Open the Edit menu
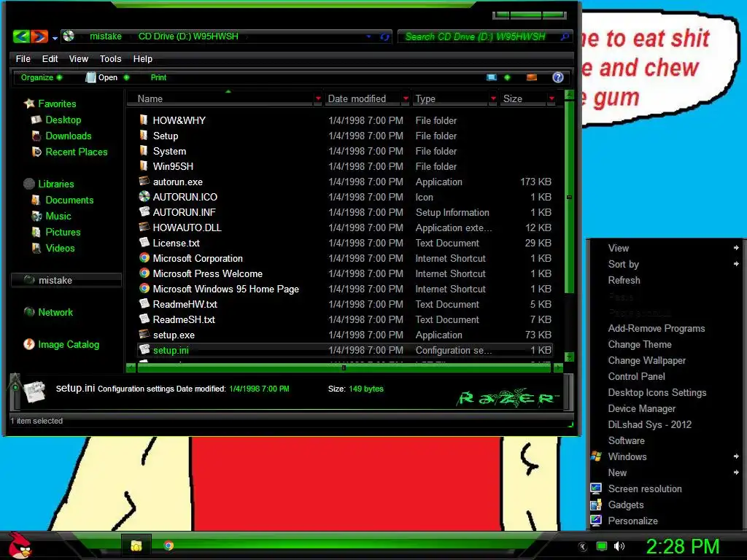The image size is (747, 560). (x=50, y=58)
